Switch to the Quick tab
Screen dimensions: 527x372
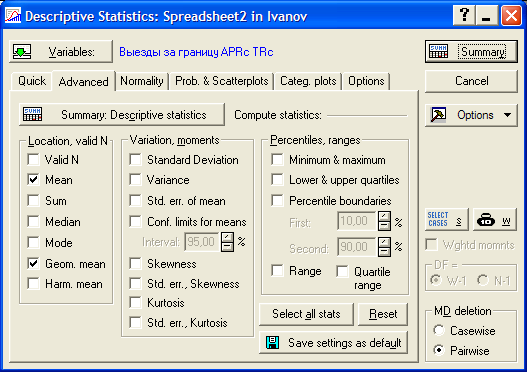coord(32,81)
